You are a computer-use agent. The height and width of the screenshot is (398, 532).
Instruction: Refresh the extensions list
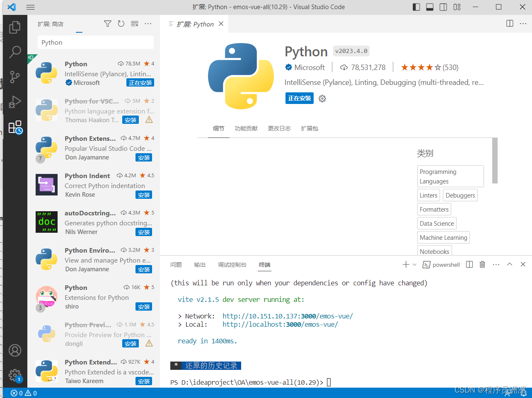pos(121,24)
